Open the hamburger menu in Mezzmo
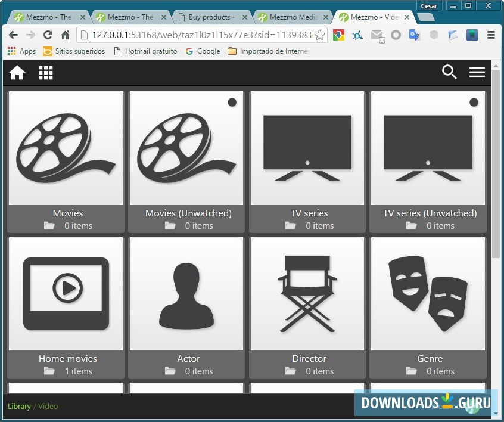 [x=477, y=72]
